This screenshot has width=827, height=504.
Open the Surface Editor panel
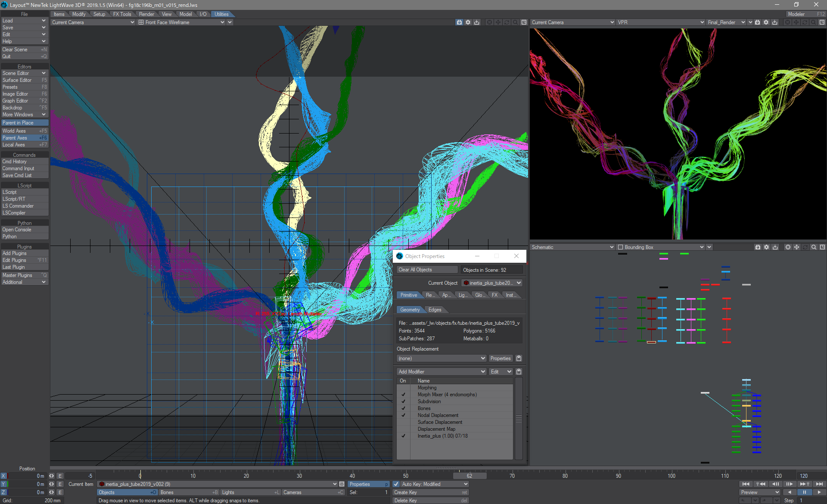point(24,80)
